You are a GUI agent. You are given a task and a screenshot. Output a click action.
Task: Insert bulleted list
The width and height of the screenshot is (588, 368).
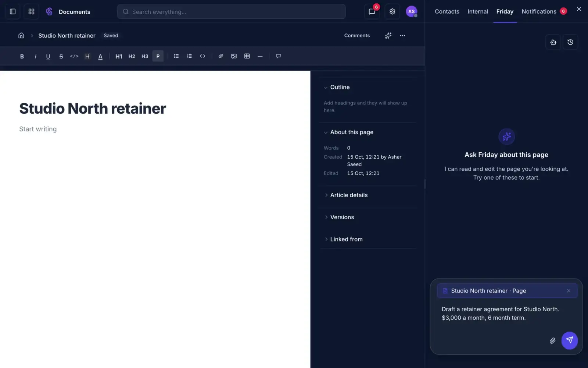tap(176, 56)
